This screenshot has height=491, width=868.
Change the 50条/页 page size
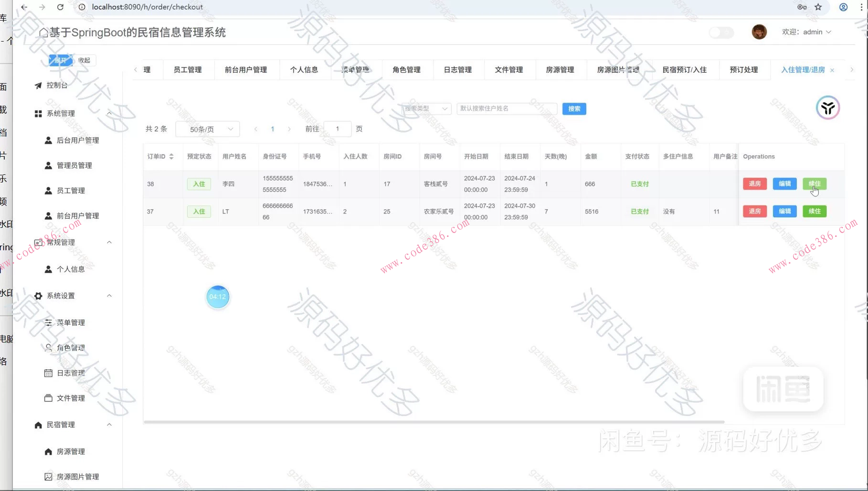click(208, 129)
